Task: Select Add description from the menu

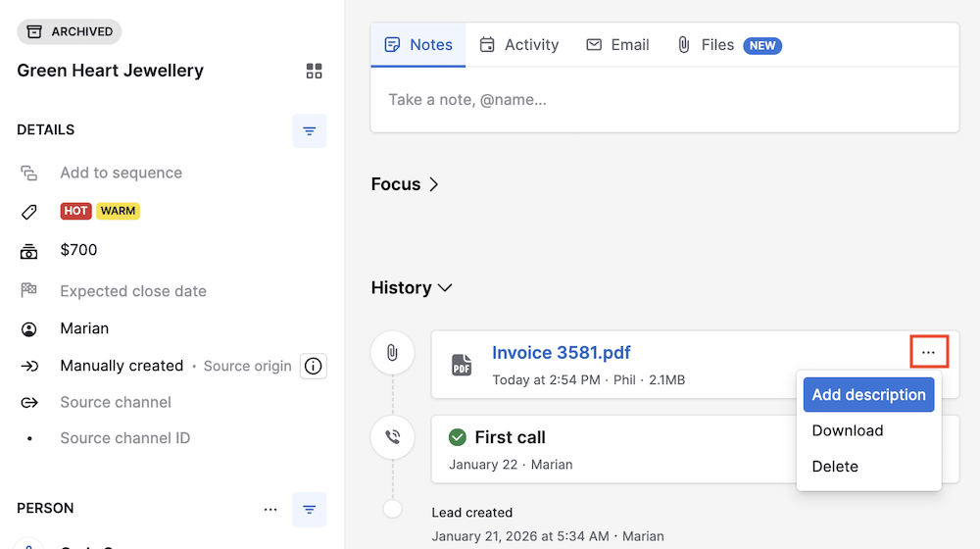Action: [868, 395]
